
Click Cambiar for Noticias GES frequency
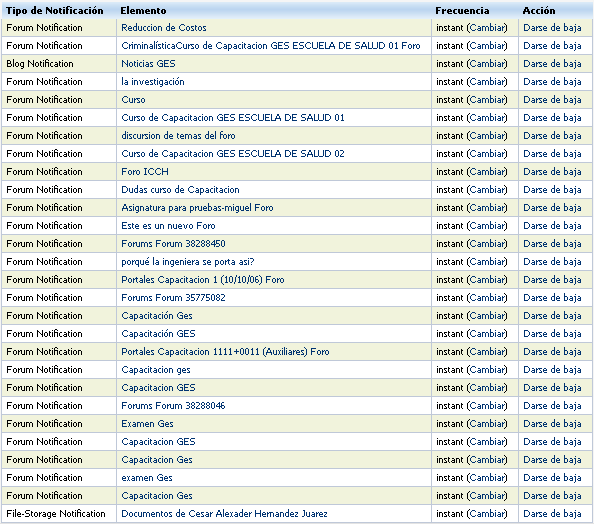click(487, 64)
